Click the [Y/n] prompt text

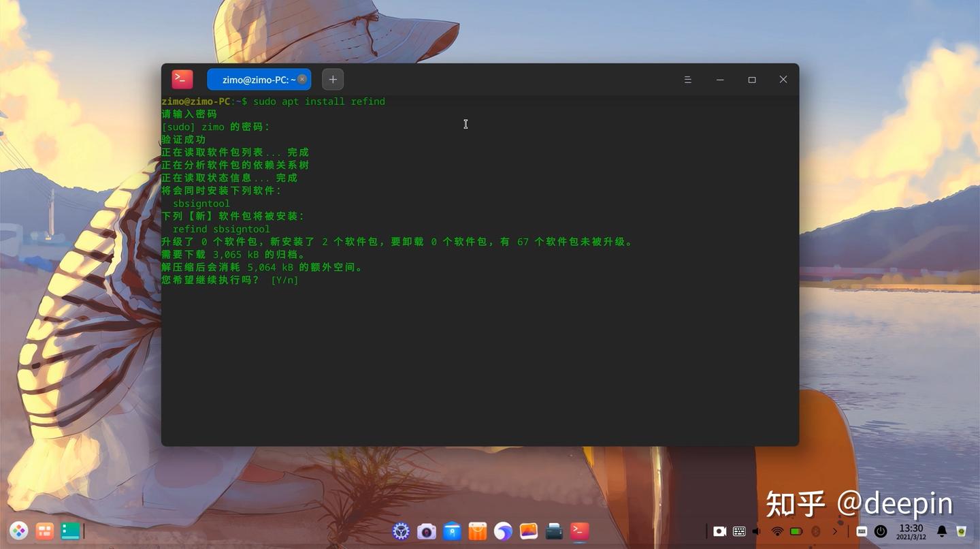(284, 280)
